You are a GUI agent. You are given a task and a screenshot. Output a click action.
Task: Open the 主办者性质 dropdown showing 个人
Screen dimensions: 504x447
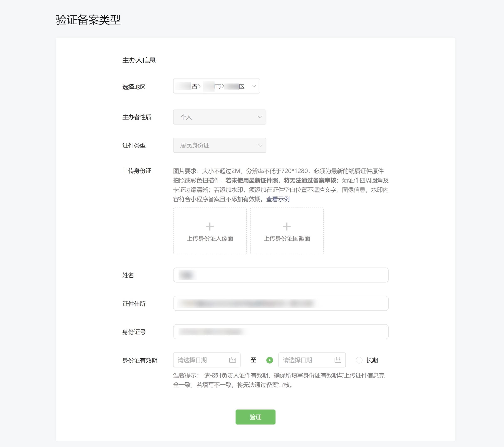(219, 117)
